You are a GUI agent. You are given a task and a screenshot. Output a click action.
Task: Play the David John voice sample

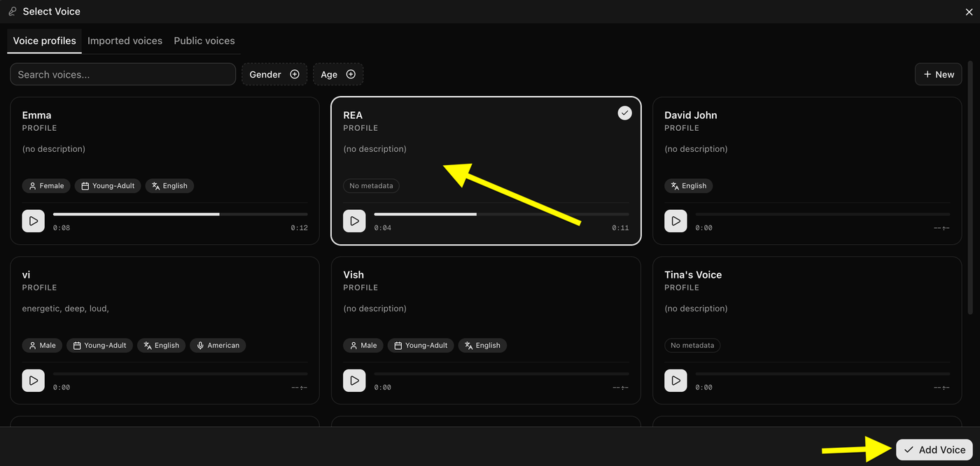pyautogui.click(x=675, y=221)
